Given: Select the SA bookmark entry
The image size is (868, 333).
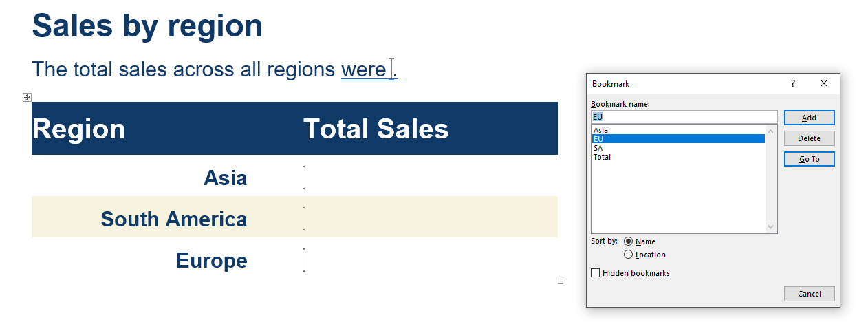Looking at the screenshot, I should tap(598, 148).
